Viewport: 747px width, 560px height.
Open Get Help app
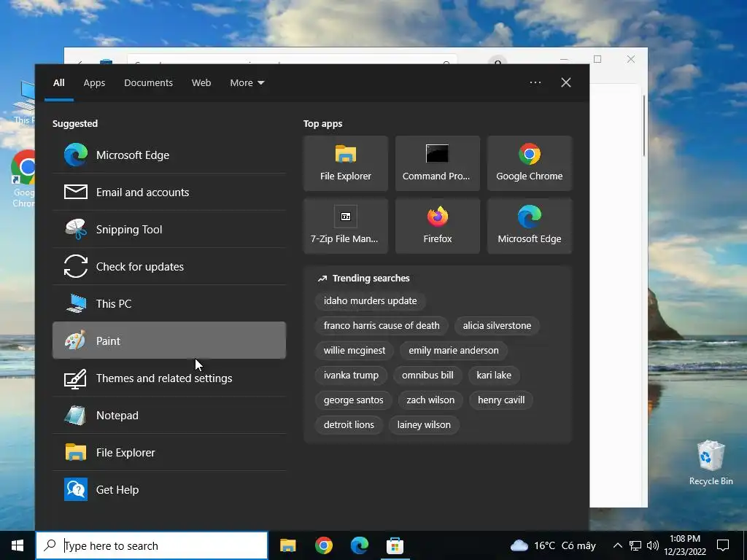pyautogui.click(x=169, y=489)
